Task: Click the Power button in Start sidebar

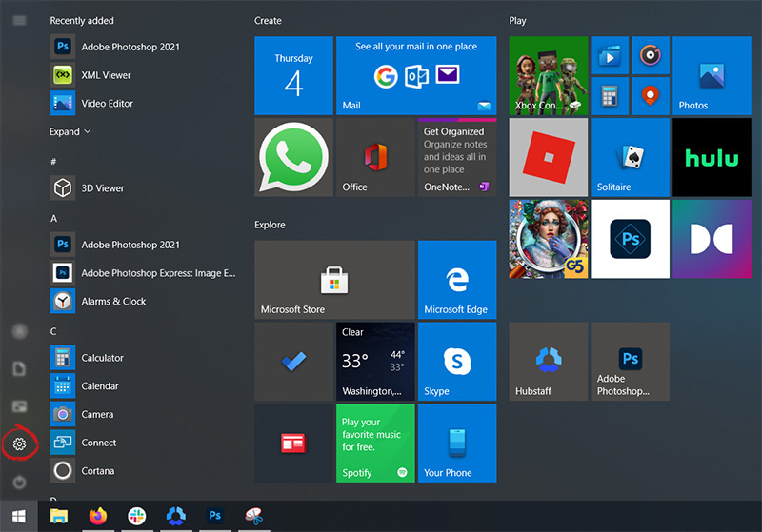Action: point(19,482)
